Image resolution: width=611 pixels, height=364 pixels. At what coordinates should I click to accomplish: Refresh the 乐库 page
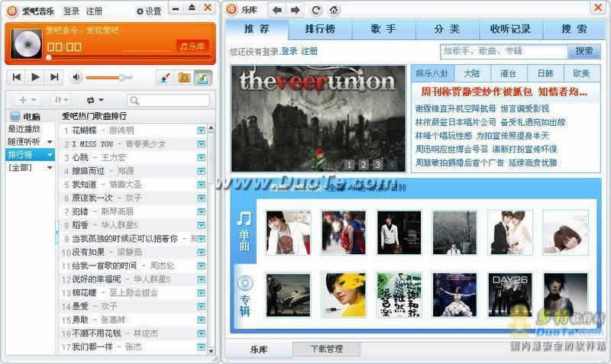(x=316, y=11)
